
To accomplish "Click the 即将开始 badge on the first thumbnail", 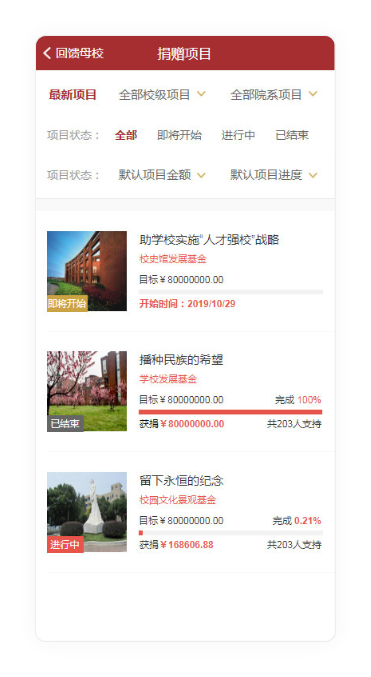I will (67, 303).
